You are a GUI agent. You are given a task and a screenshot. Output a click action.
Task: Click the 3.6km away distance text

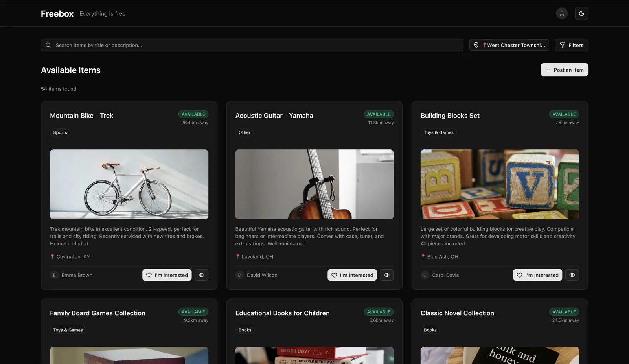[382, 320]
